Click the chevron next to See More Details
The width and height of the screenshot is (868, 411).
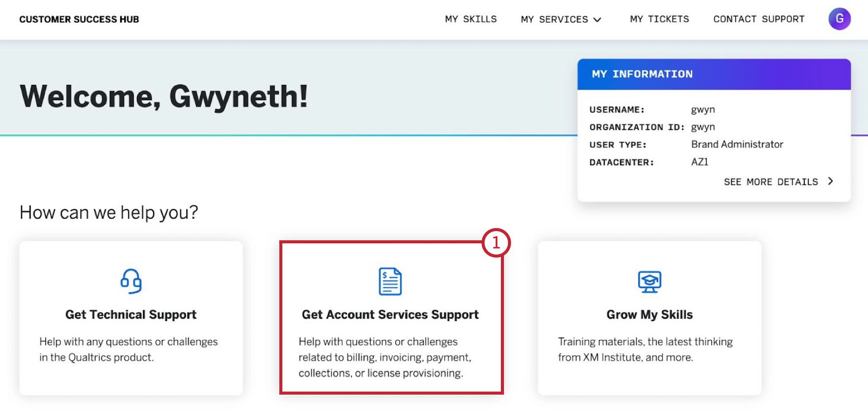(831, 181)
